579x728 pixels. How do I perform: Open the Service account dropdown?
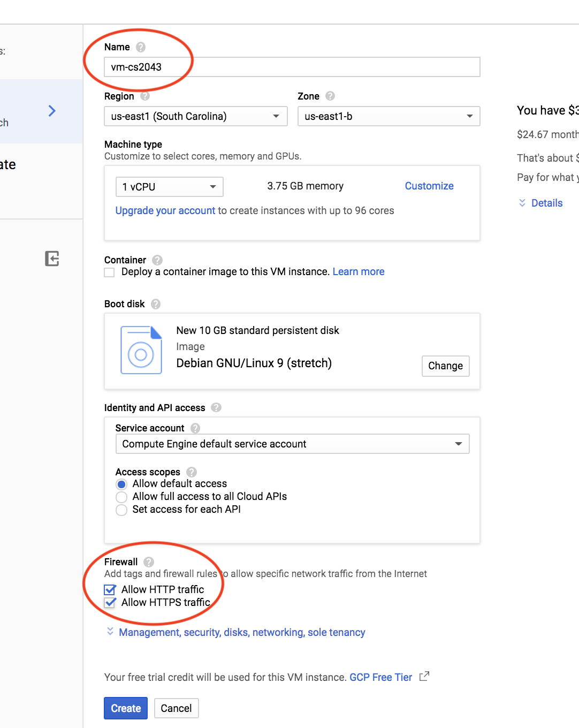pos(293,444)
